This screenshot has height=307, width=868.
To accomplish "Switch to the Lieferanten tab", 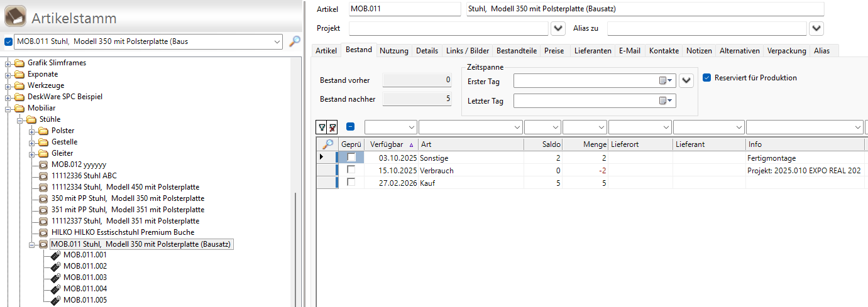I will point(593,51).
